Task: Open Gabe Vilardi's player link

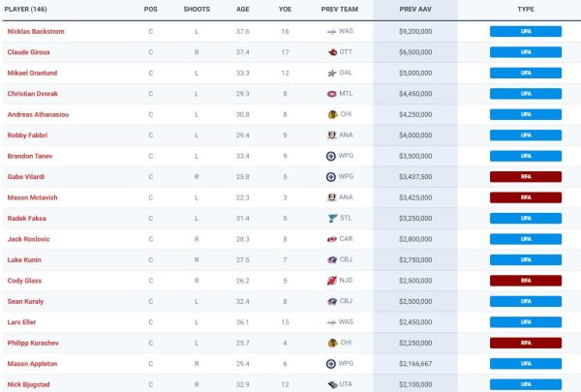Action: coord(26,177)
